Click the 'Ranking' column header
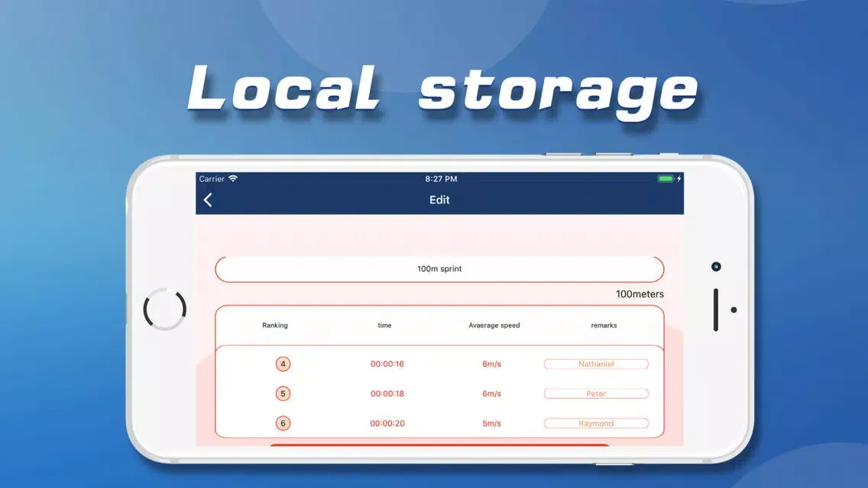 [275, 325]
